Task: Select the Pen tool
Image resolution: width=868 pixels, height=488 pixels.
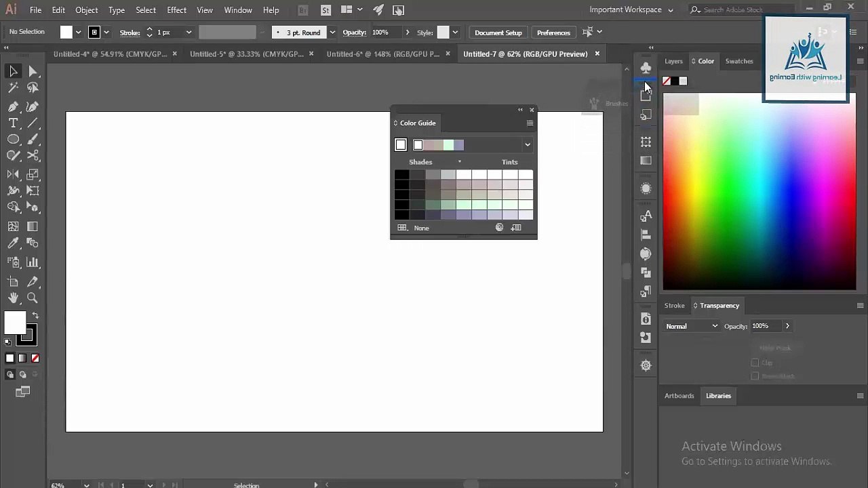Action: pos(13,106)
